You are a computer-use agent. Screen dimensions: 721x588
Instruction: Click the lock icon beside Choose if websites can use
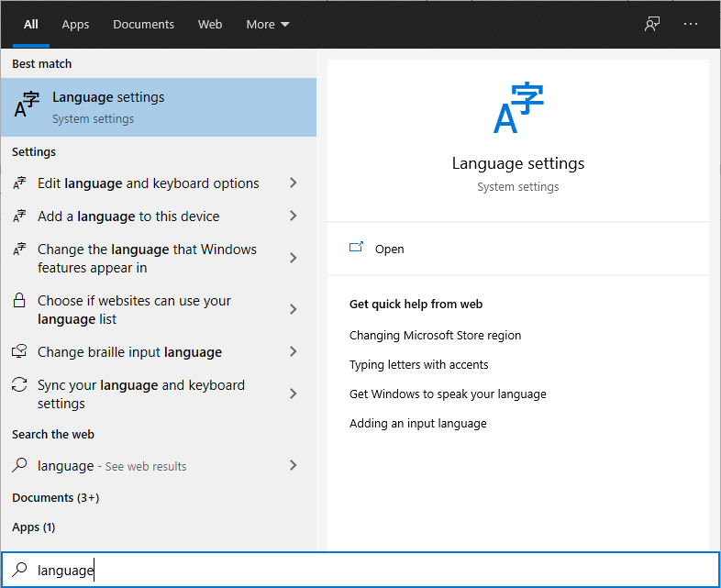click(19, 300)
